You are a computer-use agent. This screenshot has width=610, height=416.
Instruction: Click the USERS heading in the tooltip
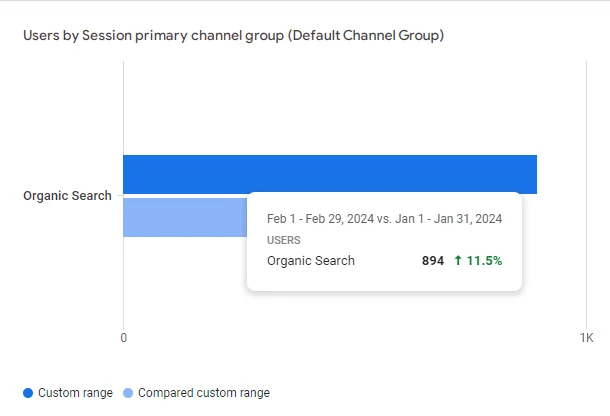pos(284,240)
